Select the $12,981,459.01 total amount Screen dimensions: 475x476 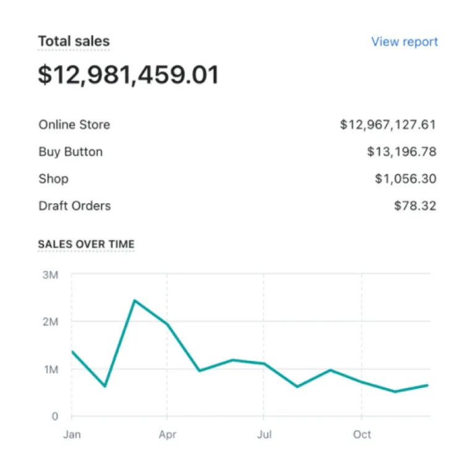click(129, 75)
